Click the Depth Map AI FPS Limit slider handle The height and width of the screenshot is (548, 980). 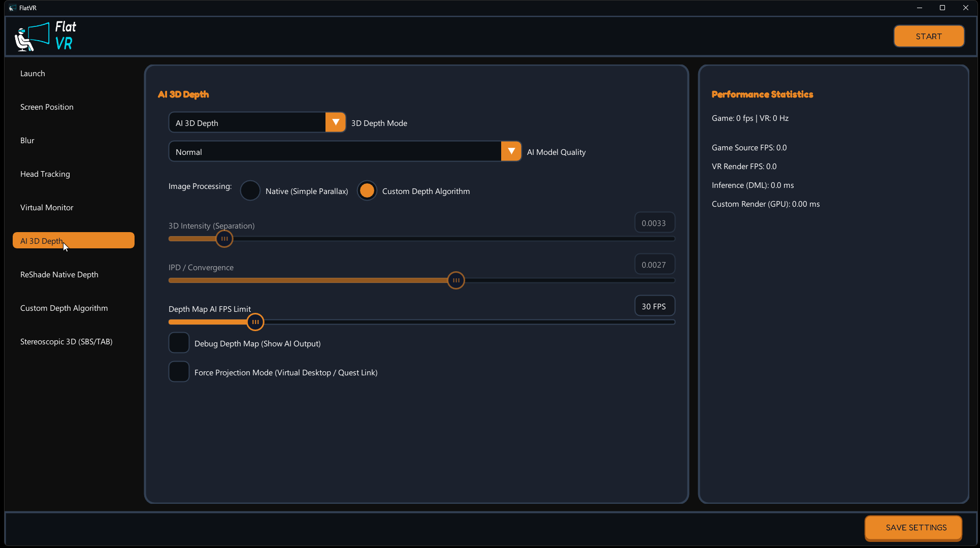tap(255, 322)
